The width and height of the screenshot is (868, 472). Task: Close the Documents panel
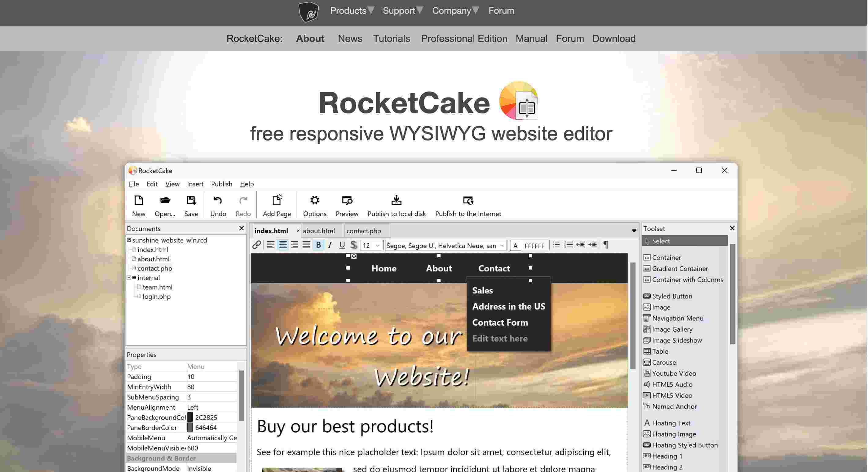click(x=241, y=229)
